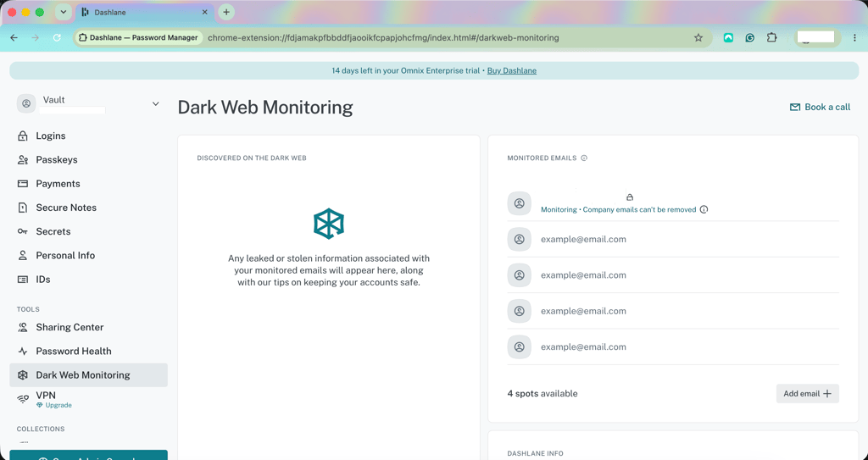Screen dimensions: 868x460
Task: Open Sharing Center tool
Action: [88, 327]
